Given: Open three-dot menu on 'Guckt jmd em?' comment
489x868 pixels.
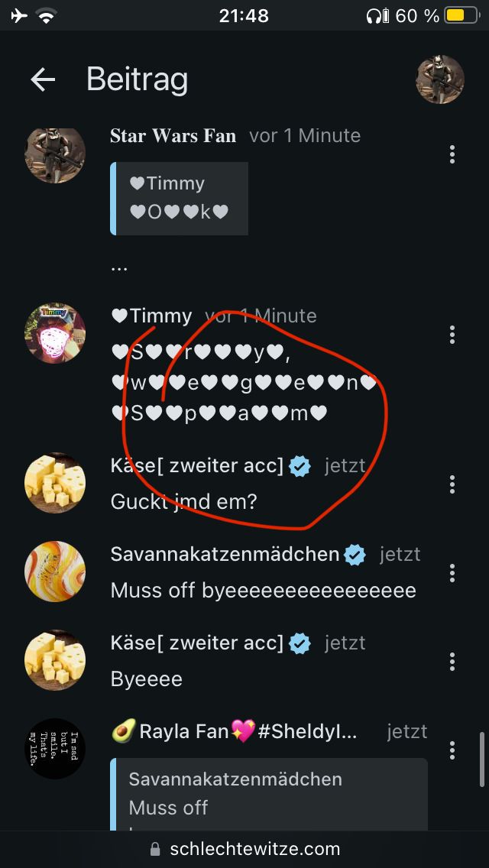Looking at the screenshot, I should (x=452, y=484).
